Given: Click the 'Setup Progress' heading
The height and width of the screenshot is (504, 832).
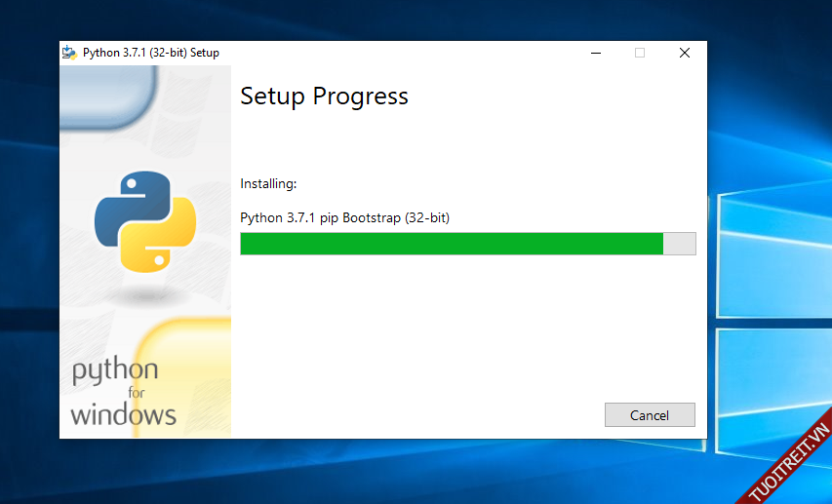Looking at the screenshot, I should 324,97.
